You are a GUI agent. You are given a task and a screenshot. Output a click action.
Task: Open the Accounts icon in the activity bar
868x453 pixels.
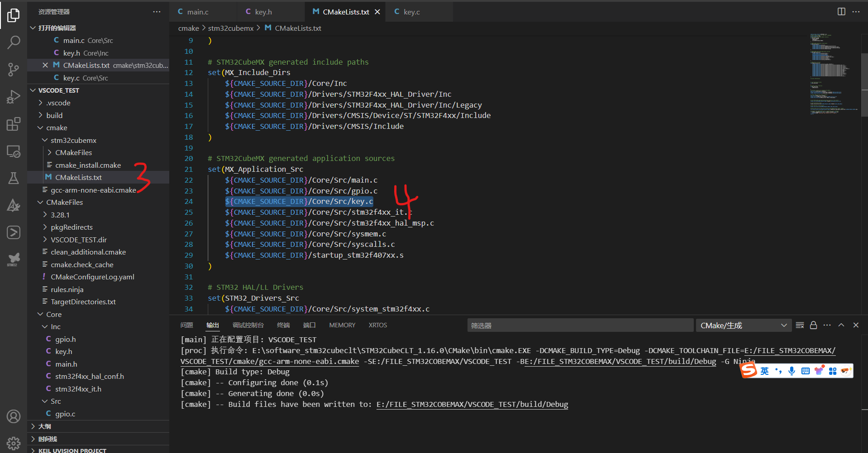pyautogui.click(x=14, y=416)
